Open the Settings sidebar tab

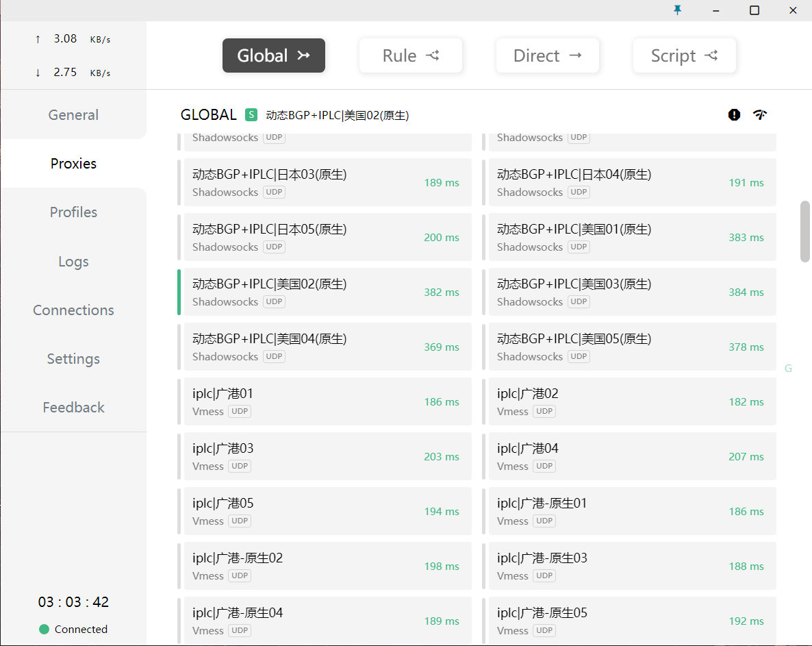tap(73, 358)
